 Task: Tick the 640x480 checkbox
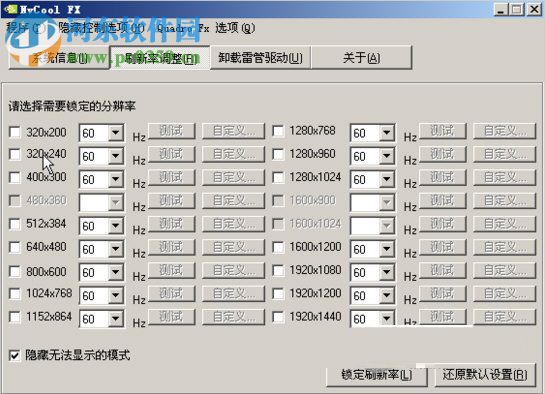(15, 247)
